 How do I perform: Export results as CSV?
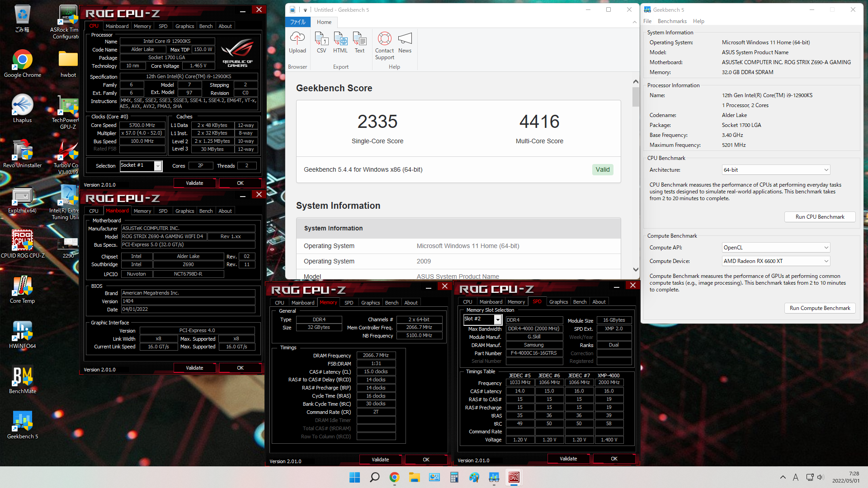tap(321, 42)
